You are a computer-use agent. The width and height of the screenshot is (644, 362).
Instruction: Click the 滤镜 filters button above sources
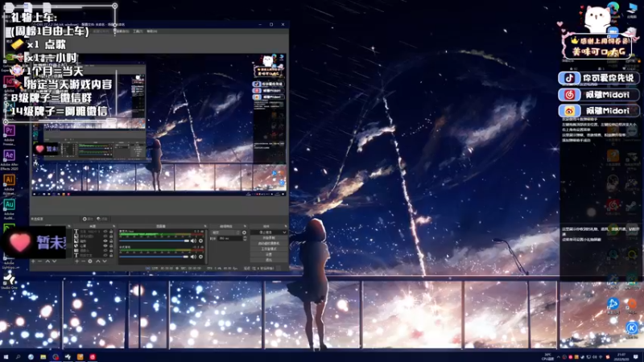click(102, 219)
